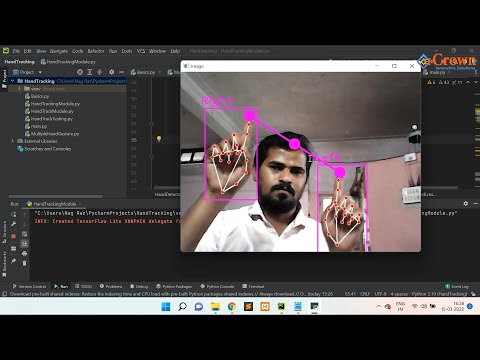This screenshot has width=480, height=360.
Task: Open Python Packages tool window
Action: click(x=174, y=286)
